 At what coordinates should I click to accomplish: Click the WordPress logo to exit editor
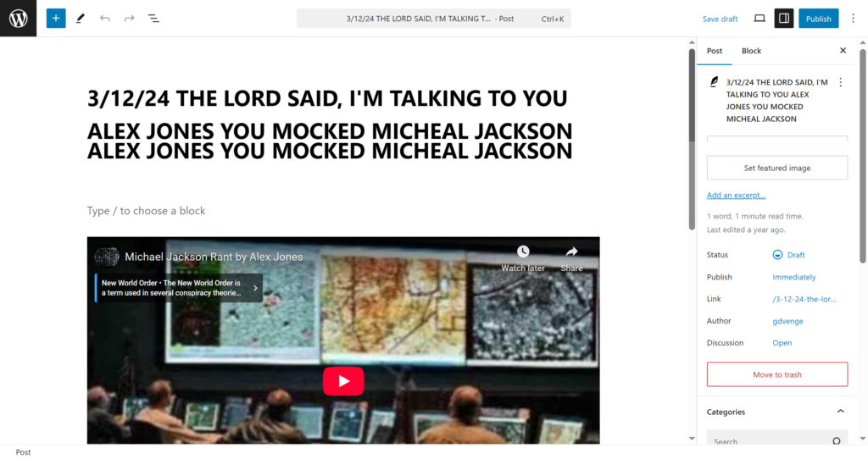pos(18,18)
